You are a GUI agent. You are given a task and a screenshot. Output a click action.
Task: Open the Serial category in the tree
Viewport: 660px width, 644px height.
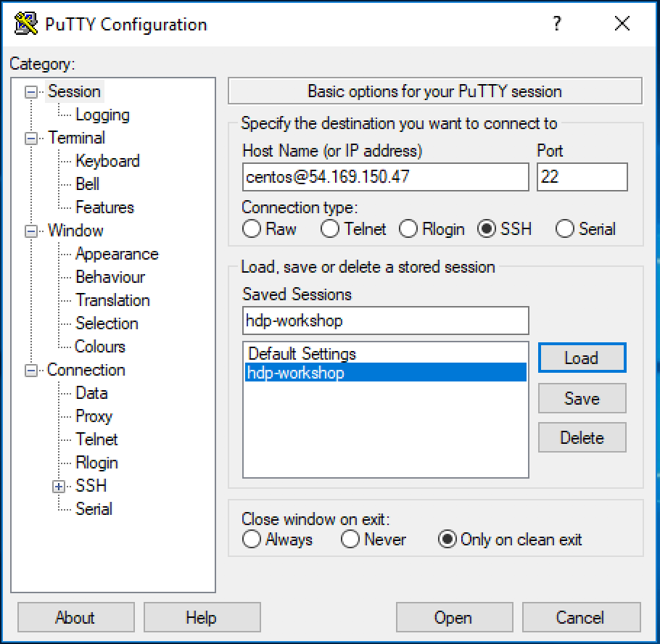tap(94, 509)
